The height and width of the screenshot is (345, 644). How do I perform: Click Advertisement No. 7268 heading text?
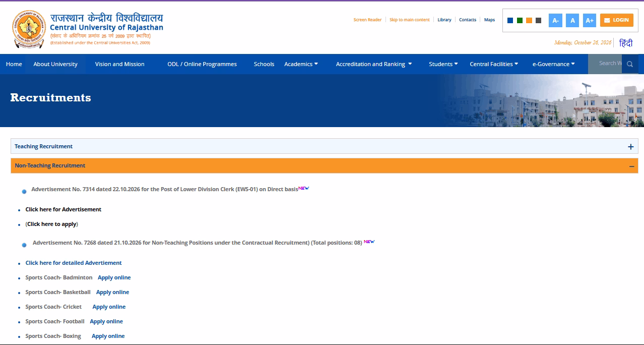(198, 243)
